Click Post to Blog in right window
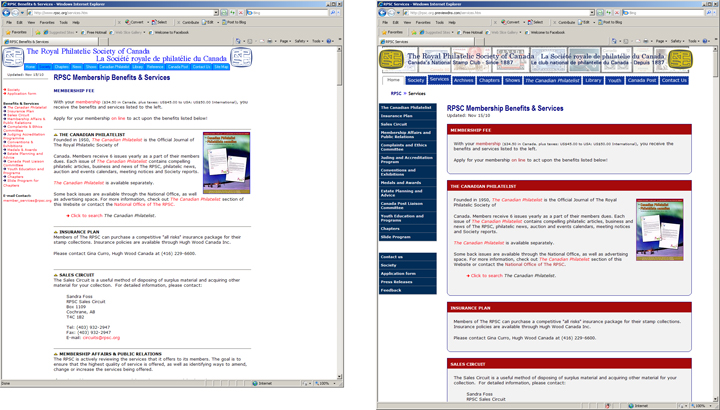The height and width of the screenshot is (410, 720). 610,22
